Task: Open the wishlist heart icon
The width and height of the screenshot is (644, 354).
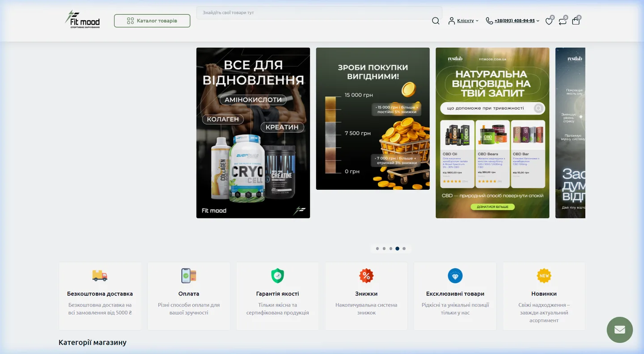Action: (x=549, y=21)
